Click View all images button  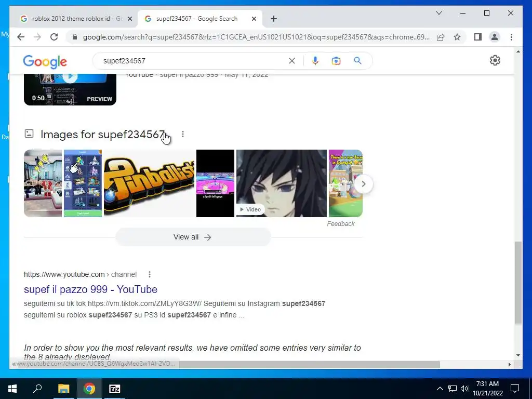click(193, 237)
